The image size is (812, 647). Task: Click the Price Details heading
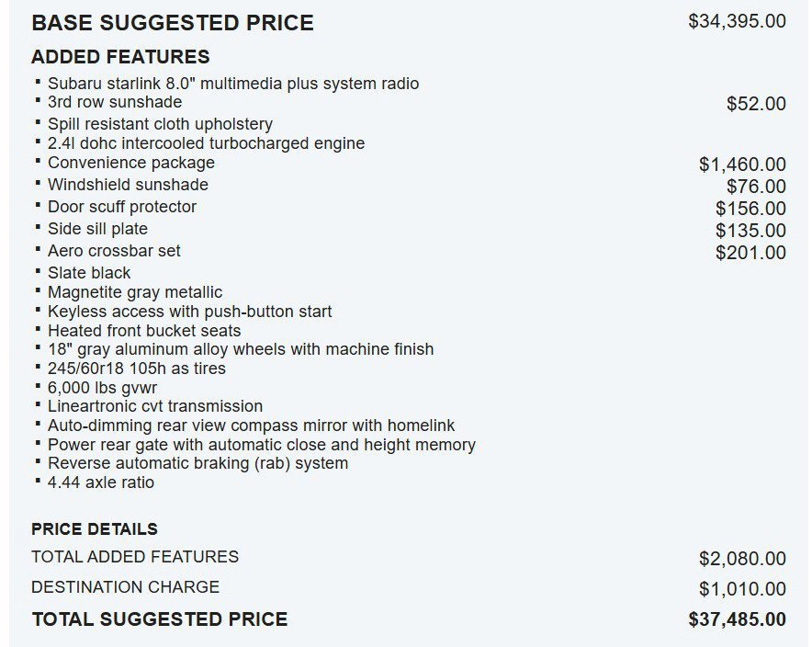(x=95, y=528)
